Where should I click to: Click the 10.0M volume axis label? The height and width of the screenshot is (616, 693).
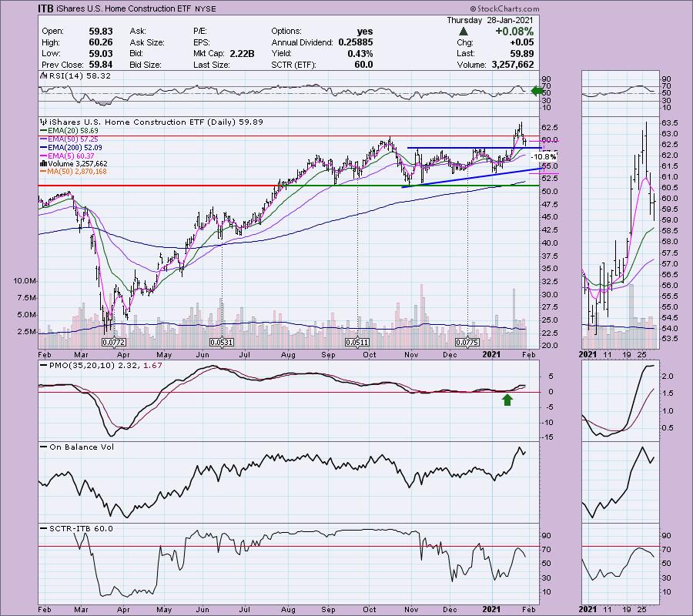(x=25, y=280)
